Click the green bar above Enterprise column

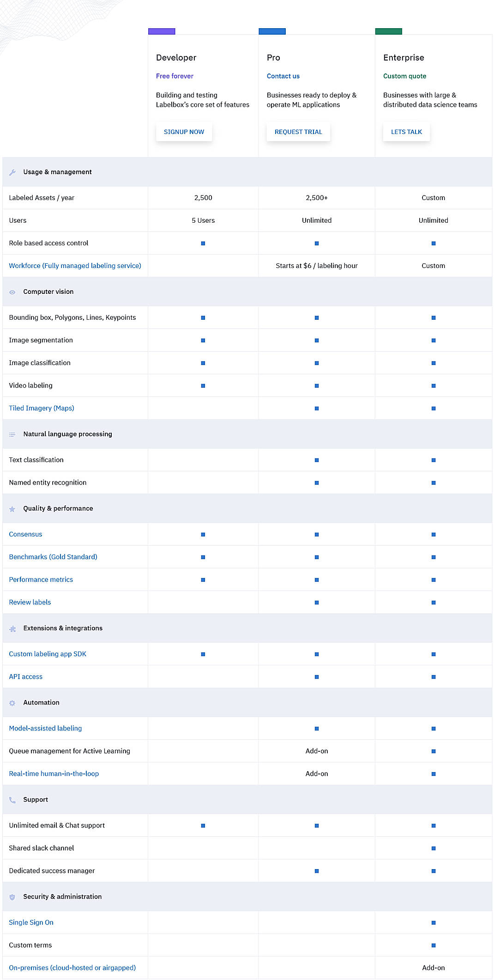pyautogui.click(x=388, y=31)
